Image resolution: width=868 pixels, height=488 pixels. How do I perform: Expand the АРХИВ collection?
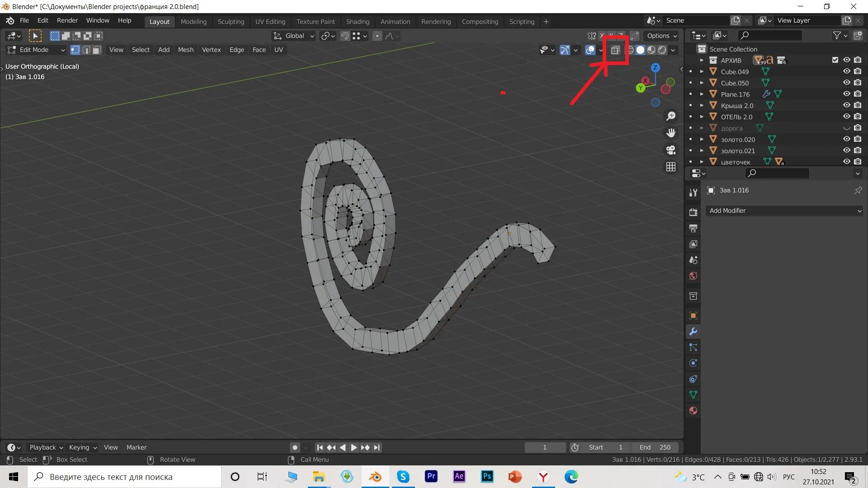(x=700, y=60)
